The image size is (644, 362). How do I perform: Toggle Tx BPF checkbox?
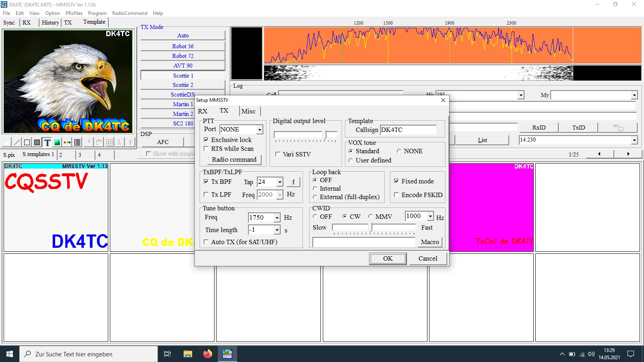click(x=206, y=181)
